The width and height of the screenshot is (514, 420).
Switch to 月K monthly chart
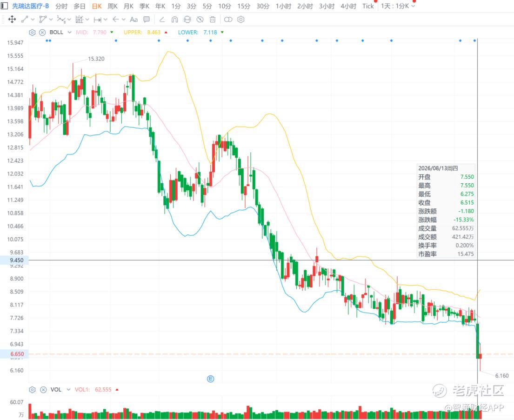128,6
